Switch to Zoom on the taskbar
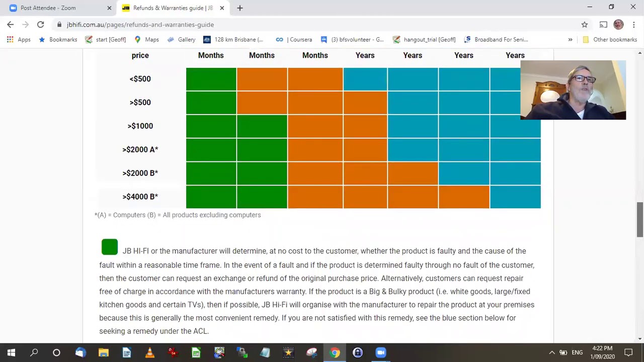This screenshot has height=362, width=644. (381, 352)
